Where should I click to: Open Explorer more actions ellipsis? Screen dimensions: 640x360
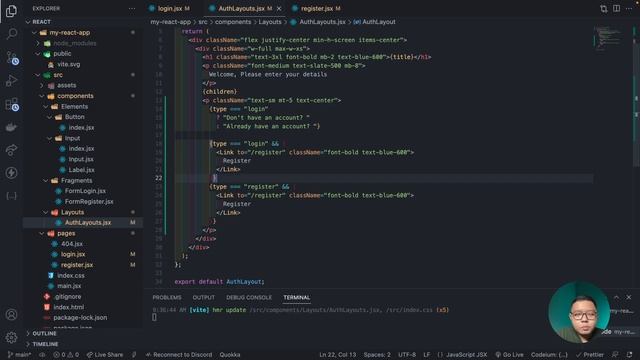tap(132, 8)
